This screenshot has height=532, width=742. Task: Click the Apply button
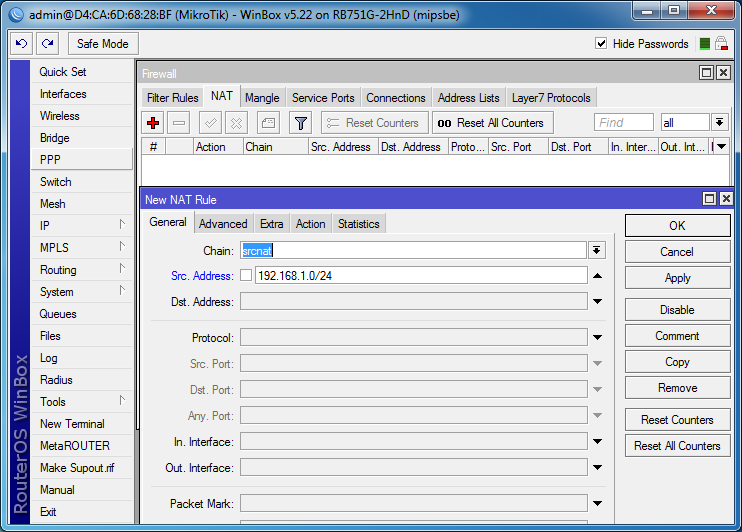677,277
